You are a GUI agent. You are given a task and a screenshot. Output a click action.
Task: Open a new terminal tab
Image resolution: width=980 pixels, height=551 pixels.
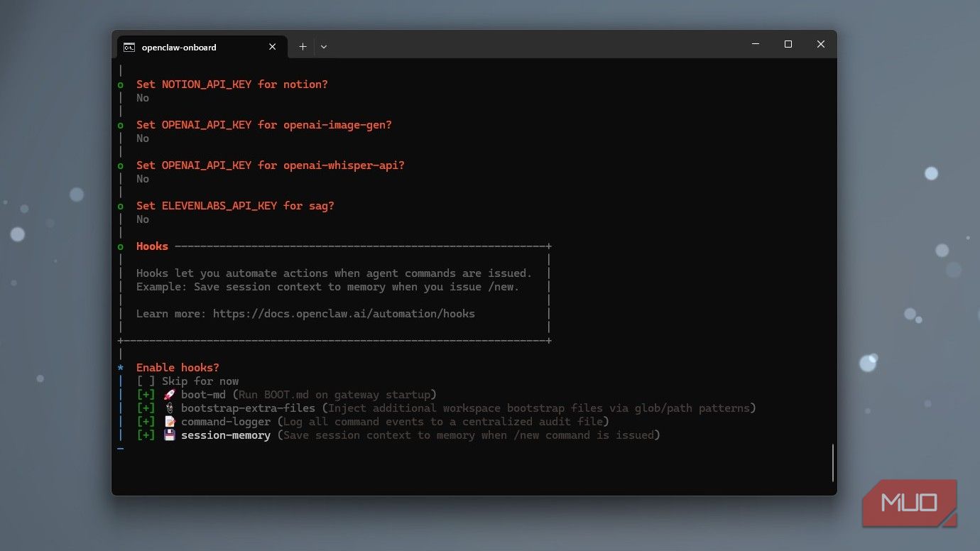coord(303,47)
